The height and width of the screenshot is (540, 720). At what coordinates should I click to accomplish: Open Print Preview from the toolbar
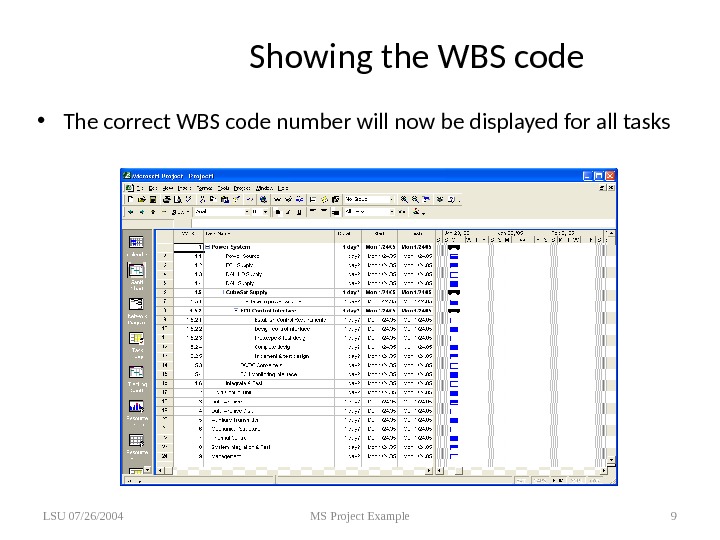[177, 199]
